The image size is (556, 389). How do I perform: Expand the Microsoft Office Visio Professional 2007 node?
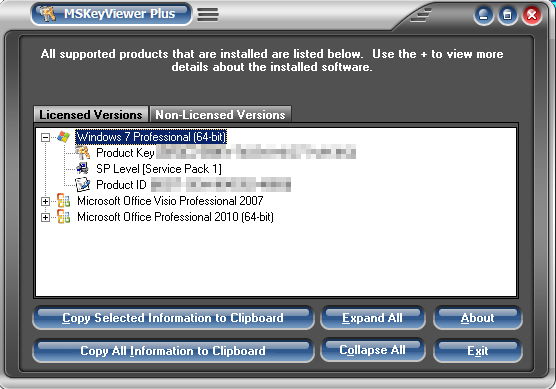pos(45,201)
